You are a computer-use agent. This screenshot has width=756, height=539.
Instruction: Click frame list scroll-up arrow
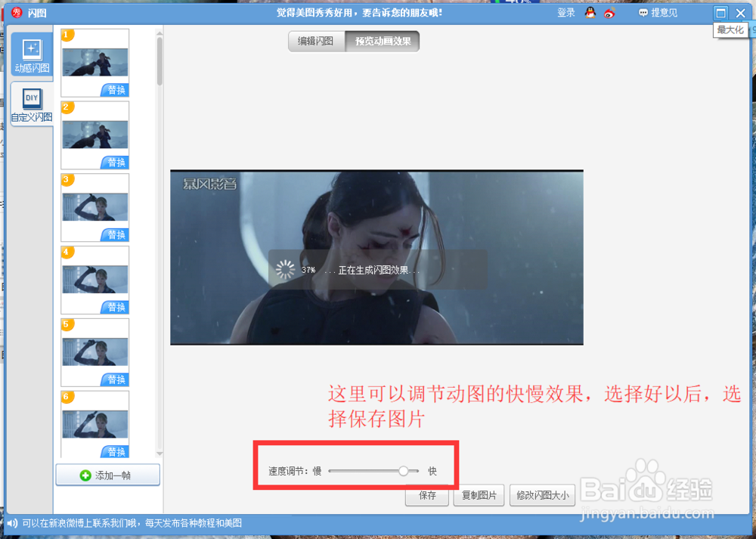click(160, 33)
